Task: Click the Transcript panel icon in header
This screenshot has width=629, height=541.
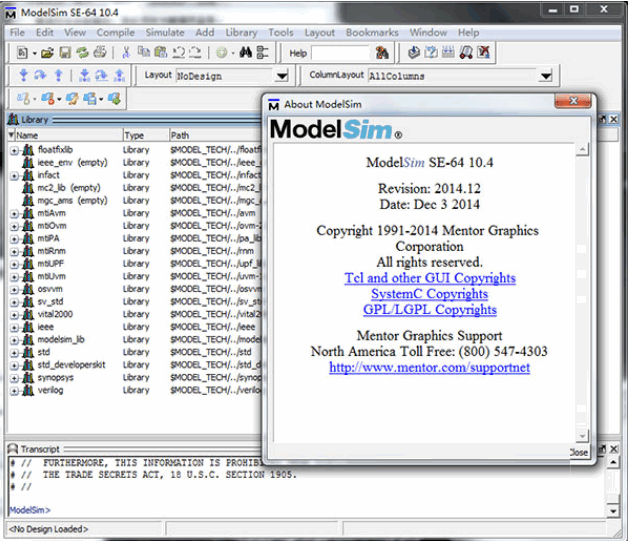Action: pos(13,449)
